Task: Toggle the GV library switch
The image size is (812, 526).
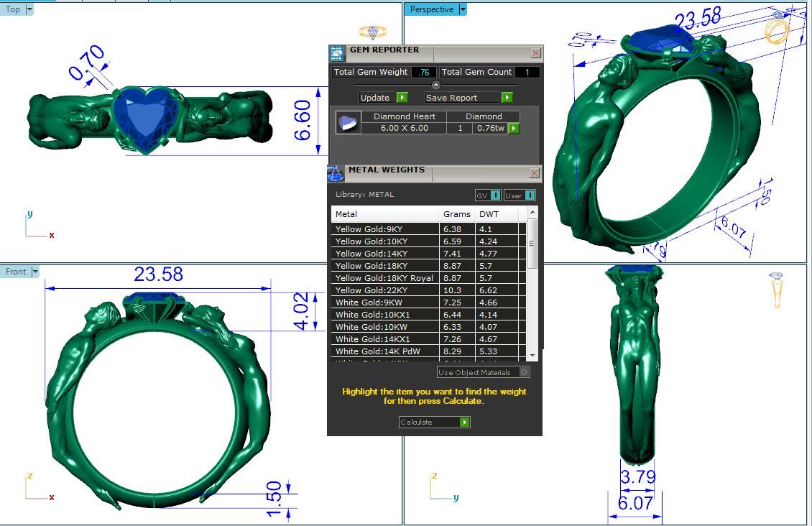Action: point(488,195)
